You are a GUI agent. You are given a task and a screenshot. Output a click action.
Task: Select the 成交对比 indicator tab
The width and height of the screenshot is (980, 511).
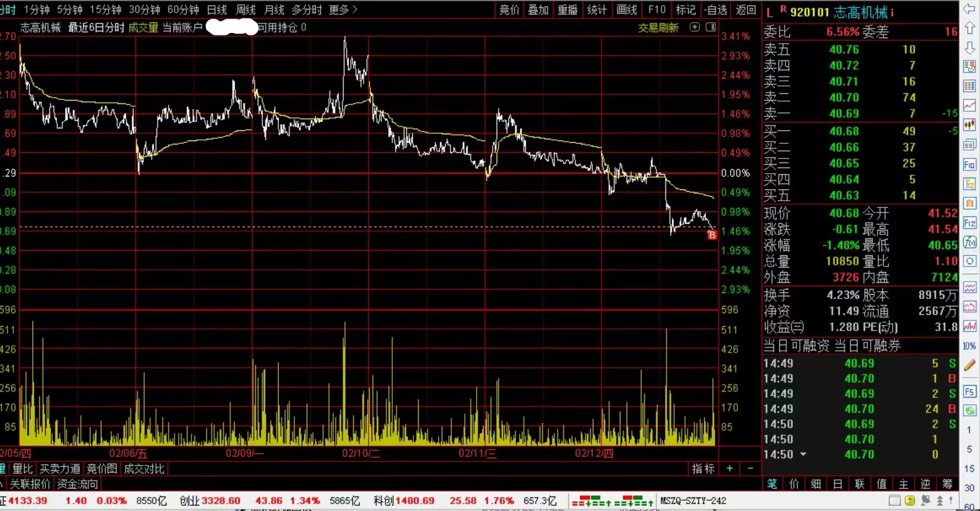pyautogui.click(x=144, y=469)
